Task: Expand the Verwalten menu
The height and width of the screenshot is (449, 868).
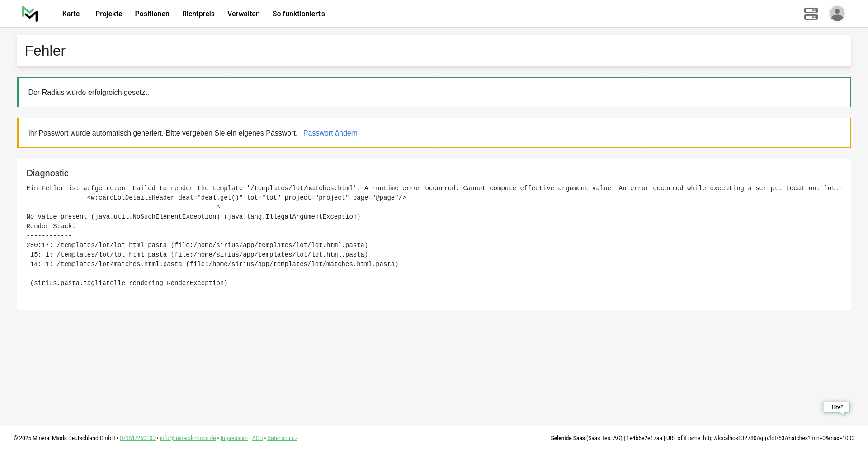Action: (x=243, y=14)
